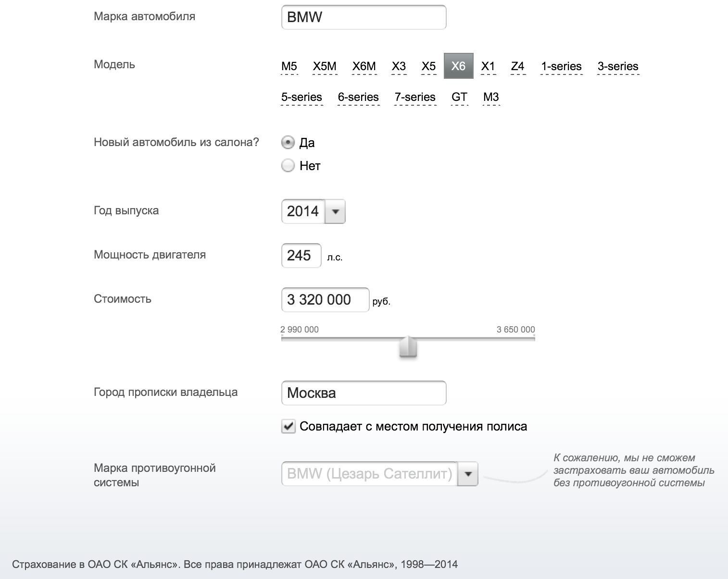The width and height of the screenshot is (728, 579).
Task: Toggle 'Совпадает с местом получения полиса' checkbox
Action: coord(288,426)
